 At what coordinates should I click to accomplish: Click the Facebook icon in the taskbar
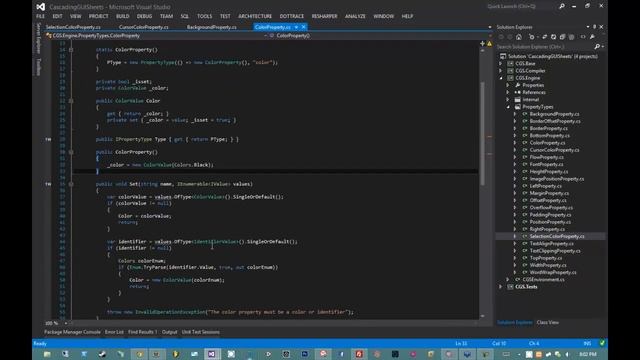click(341, 354)
